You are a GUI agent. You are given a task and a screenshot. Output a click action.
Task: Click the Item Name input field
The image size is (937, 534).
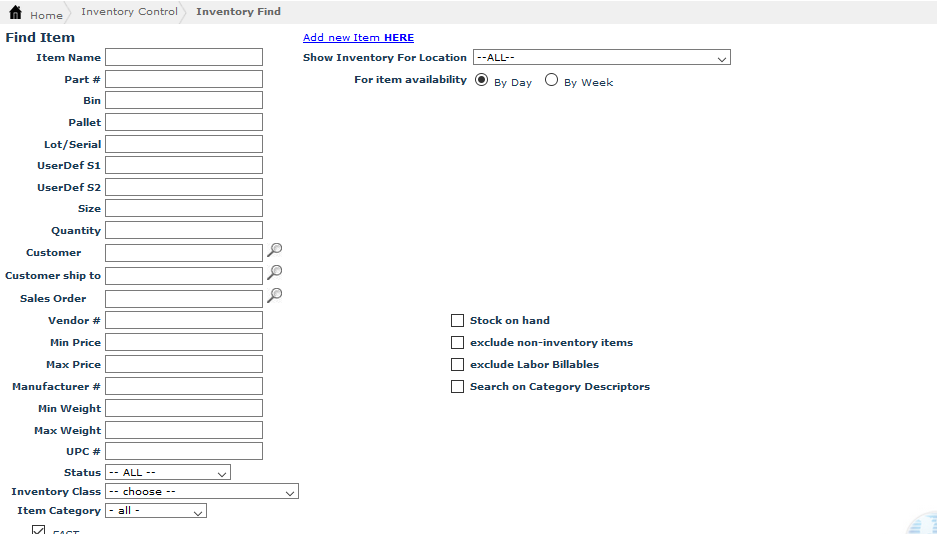click(184, 58)
